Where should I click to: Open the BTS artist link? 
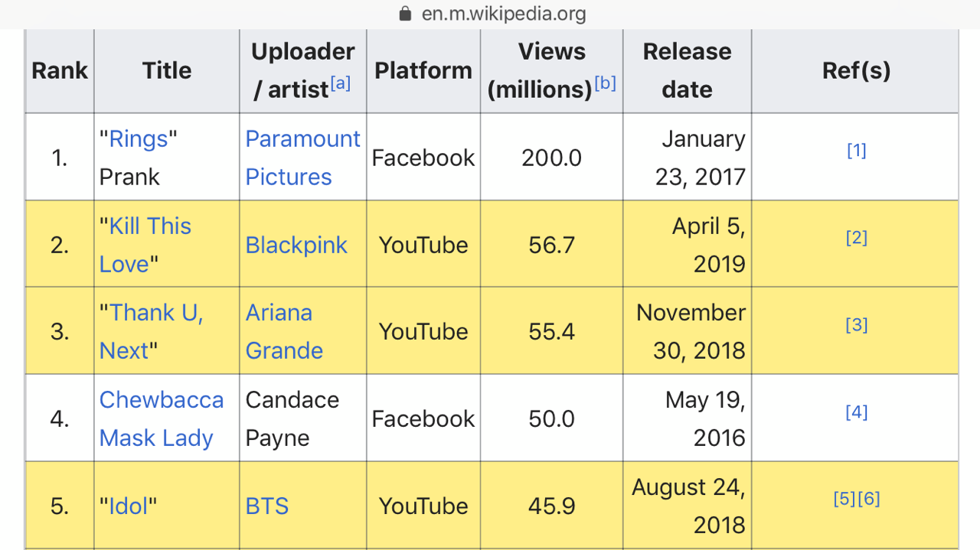coord(267,506)
